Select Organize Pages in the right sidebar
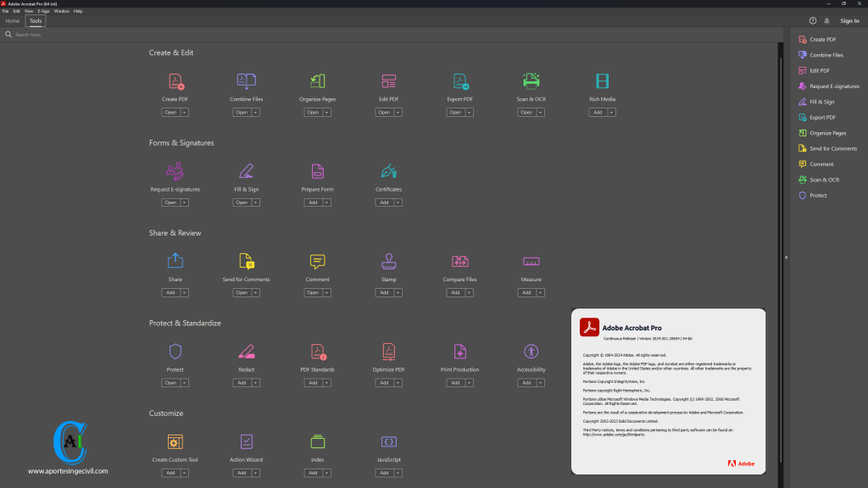The image size is (868, 488). point(829,133)
